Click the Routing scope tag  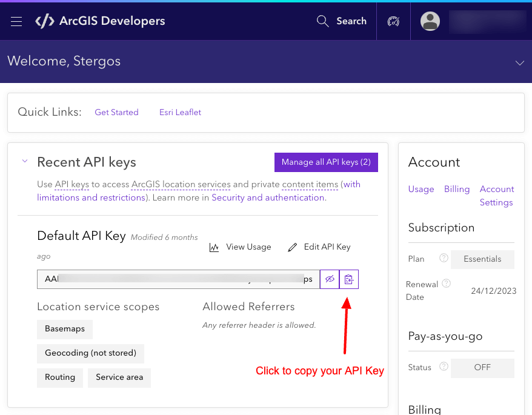point(60,377)
